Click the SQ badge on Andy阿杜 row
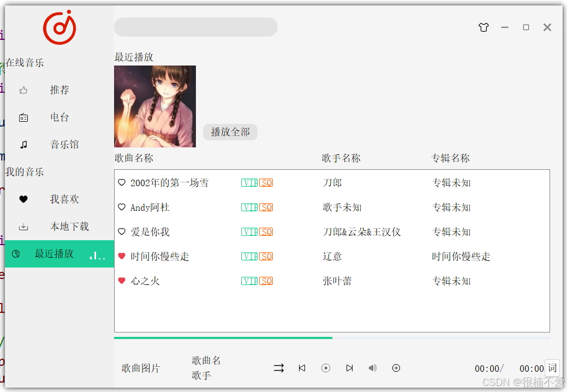The height and width of the screenshot is (392, 567). (x=266, y=207)
